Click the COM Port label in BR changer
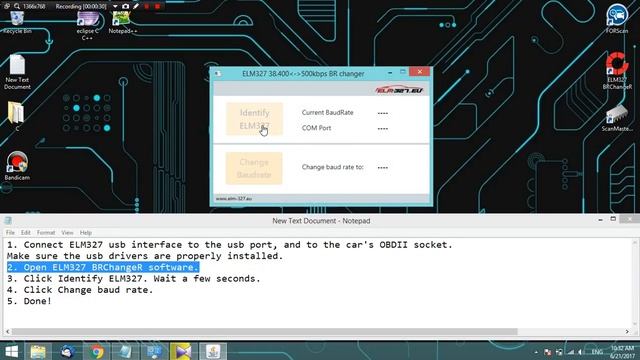 [x=316, y=128]
